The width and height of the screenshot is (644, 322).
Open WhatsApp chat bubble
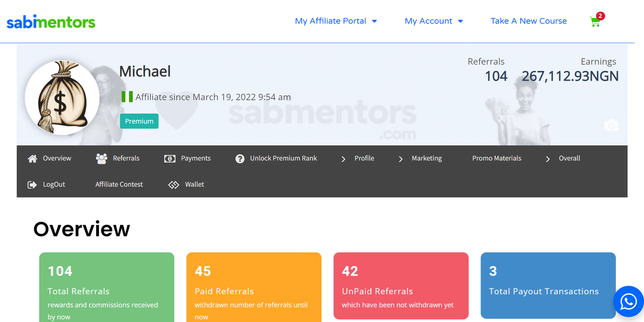click(628, 301)
